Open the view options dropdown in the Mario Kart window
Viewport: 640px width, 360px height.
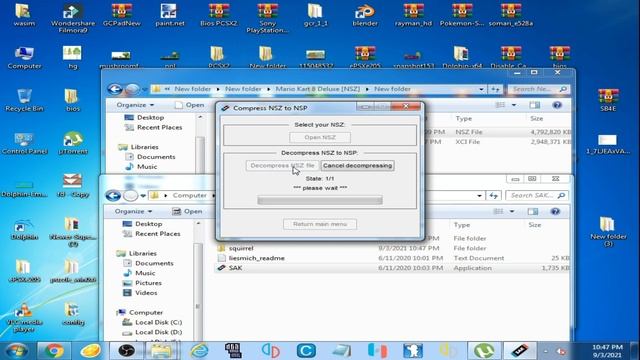pyautogui.click(x=514, y=105)
